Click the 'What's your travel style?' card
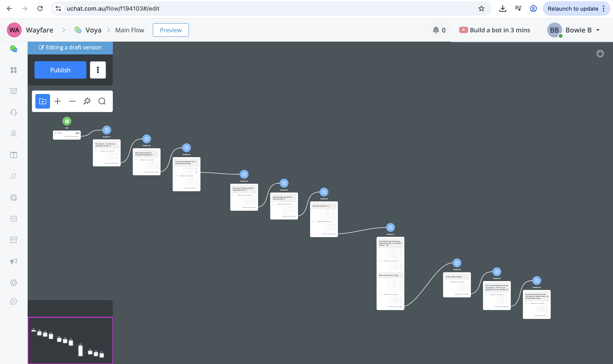The height and width of the screenshot is (364, 613). tap(324, 219)
